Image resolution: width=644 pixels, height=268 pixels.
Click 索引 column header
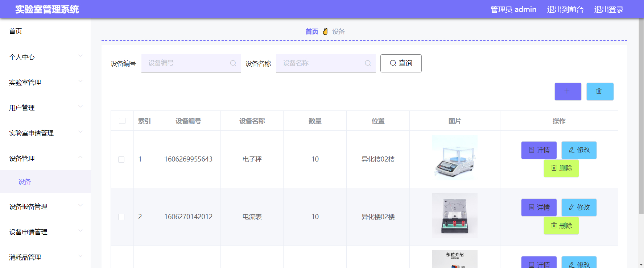[145, 121]
